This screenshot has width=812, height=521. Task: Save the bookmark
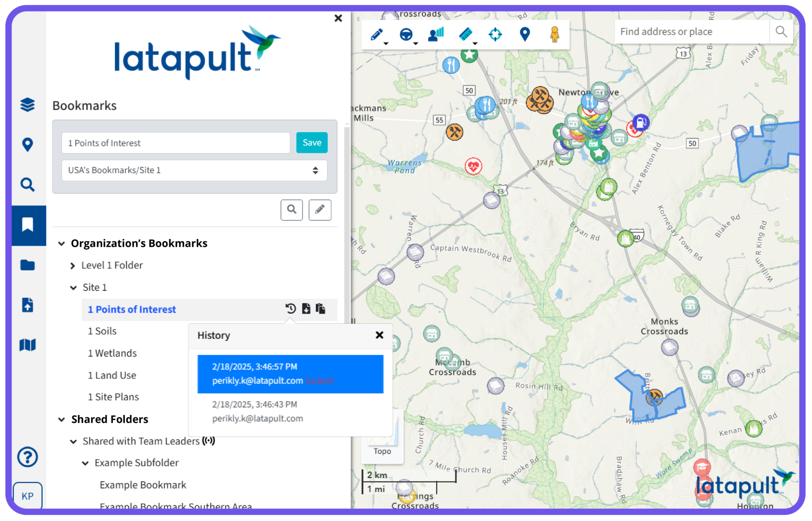click(312, 143)
